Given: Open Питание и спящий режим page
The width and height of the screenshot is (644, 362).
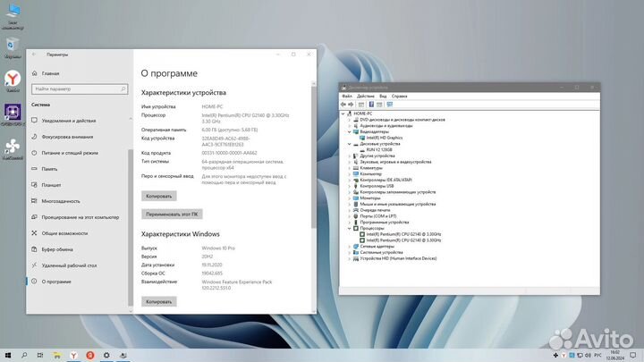Looking at the screenshot, I should 65,153.
